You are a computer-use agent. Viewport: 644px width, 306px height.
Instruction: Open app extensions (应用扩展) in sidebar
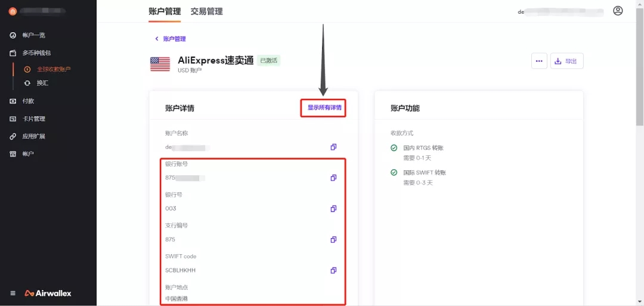coord(33,136)
